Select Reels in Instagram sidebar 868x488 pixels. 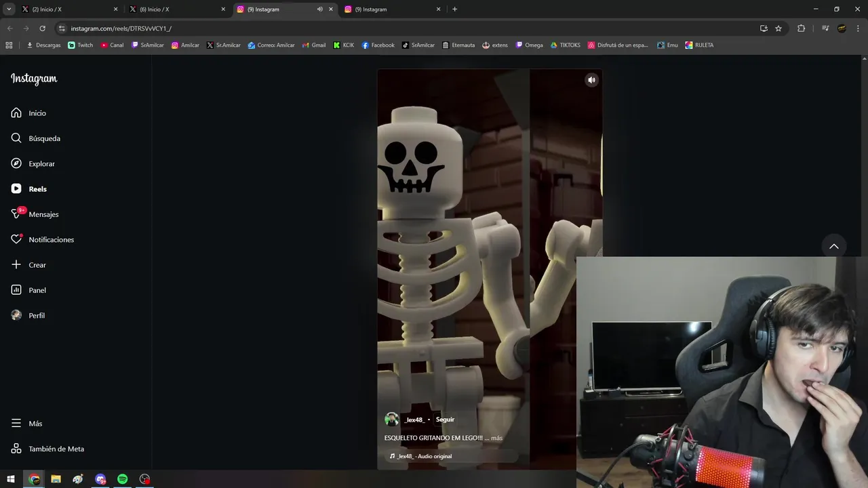click(28, 189)
